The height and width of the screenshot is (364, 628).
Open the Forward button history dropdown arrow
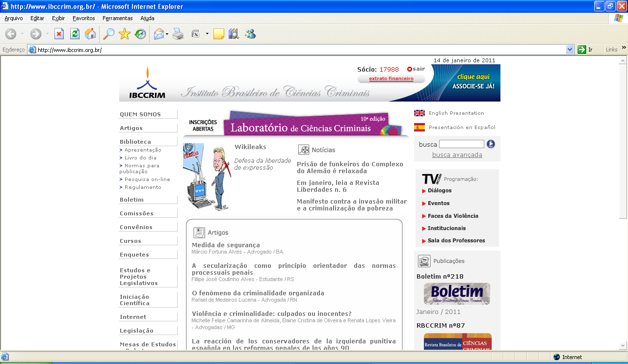point(47,34)
